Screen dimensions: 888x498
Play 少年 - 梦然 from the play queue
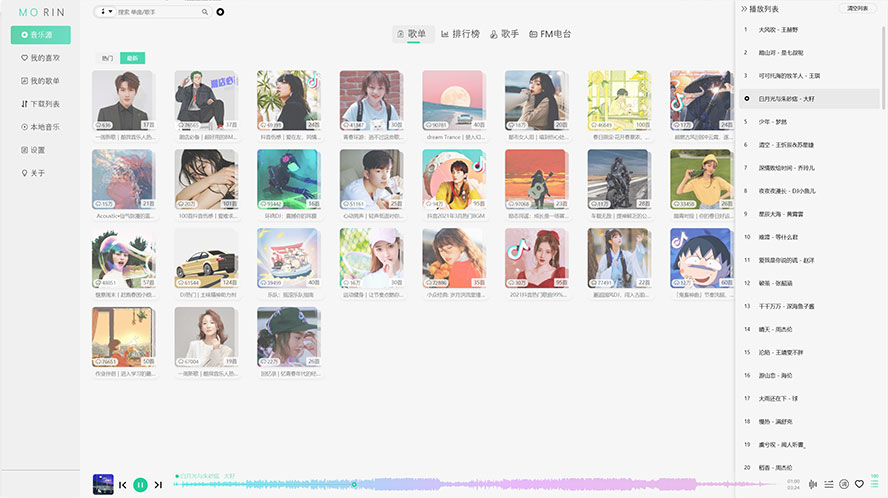click(773, 121)
